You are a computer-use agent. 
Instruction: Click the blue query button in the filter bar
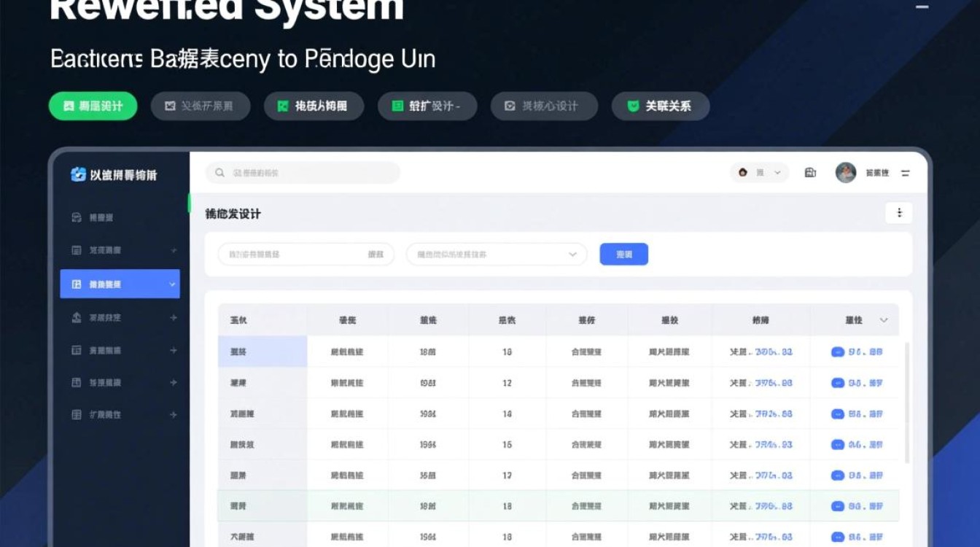click(x=623, y=254)
